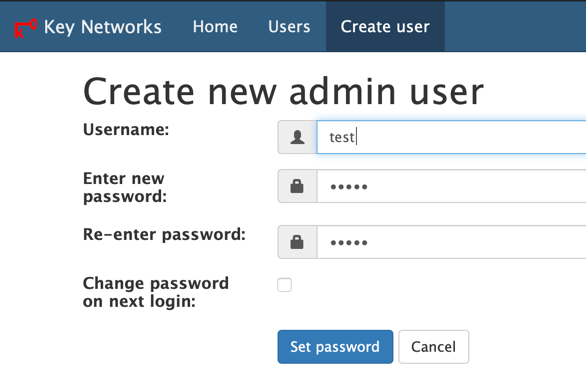Select the Create user nav tab

(385, 27)
